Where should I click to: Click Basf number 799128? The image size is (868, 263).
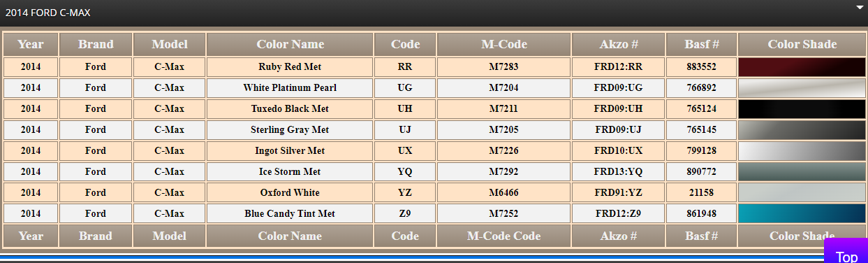[702, 151]
